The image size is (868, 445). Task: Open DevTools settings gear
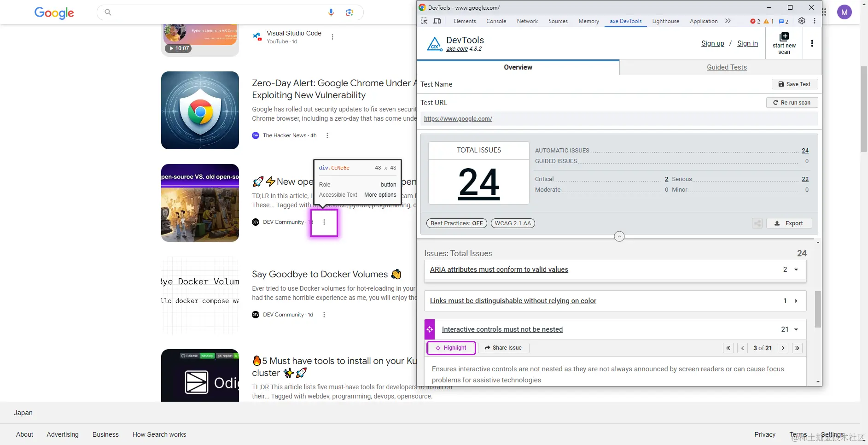[x=802, y=21]
